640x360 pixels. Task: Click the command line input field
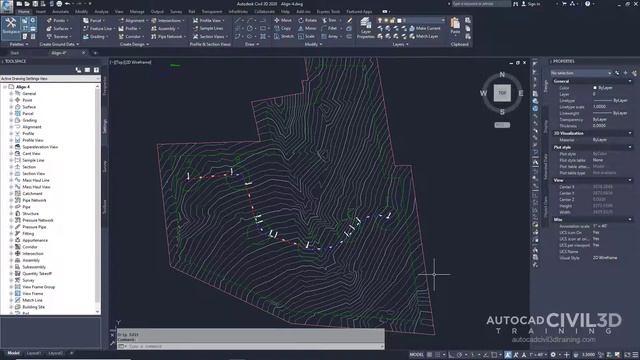coord(251,346)
